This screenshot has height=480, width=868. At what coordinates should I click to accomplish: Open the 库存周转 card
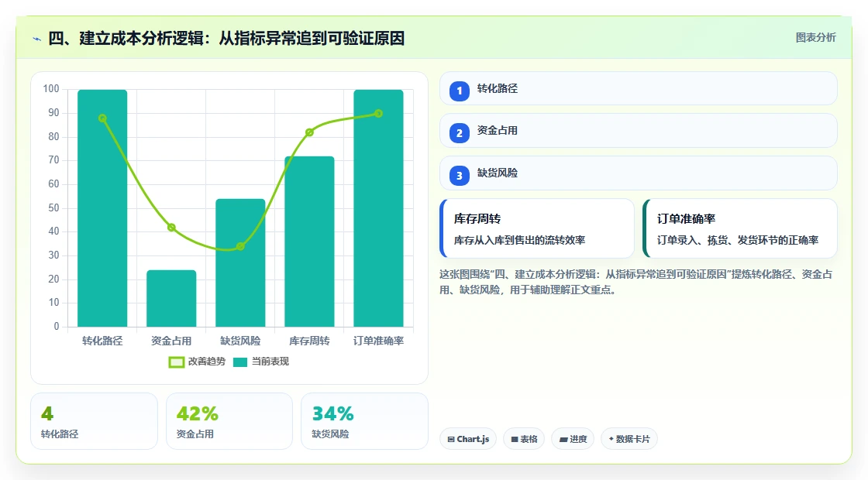pyautogui.click(x=537, y=228)
